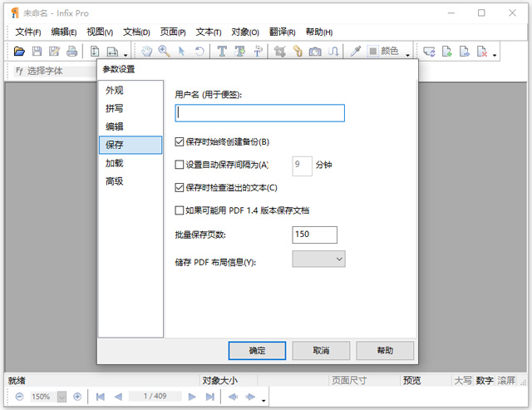Toggle 保存时始终创建备份(B) checkbox

(x=180, y=142)
